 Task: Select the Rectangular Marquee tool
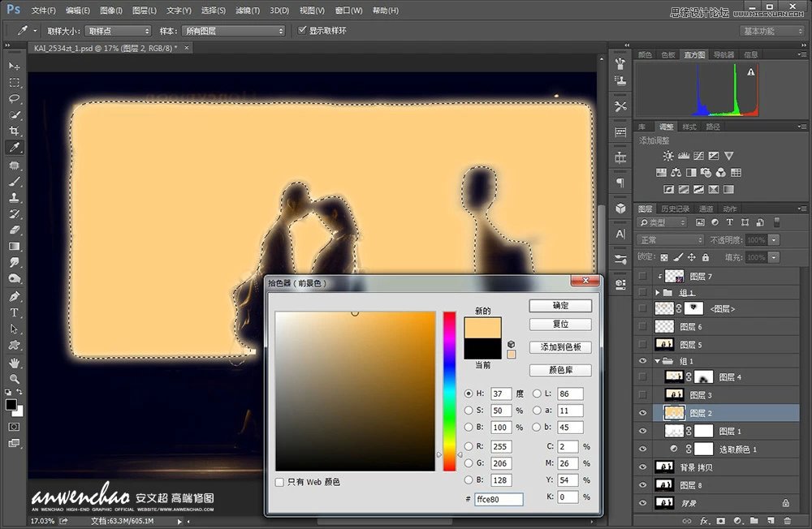click(14, 83)
